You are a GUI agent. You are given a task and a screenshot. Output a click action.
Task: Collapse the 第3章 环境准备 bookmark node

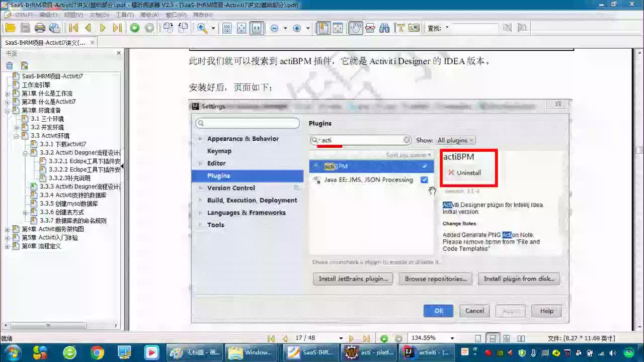8,111
